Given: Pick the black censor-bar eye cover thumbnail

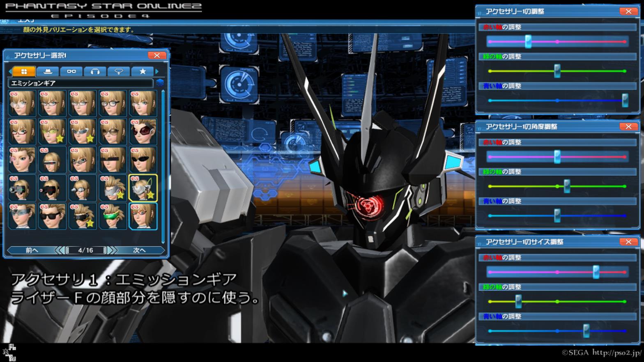Looking at the screenshot, I should coord(113,160).
